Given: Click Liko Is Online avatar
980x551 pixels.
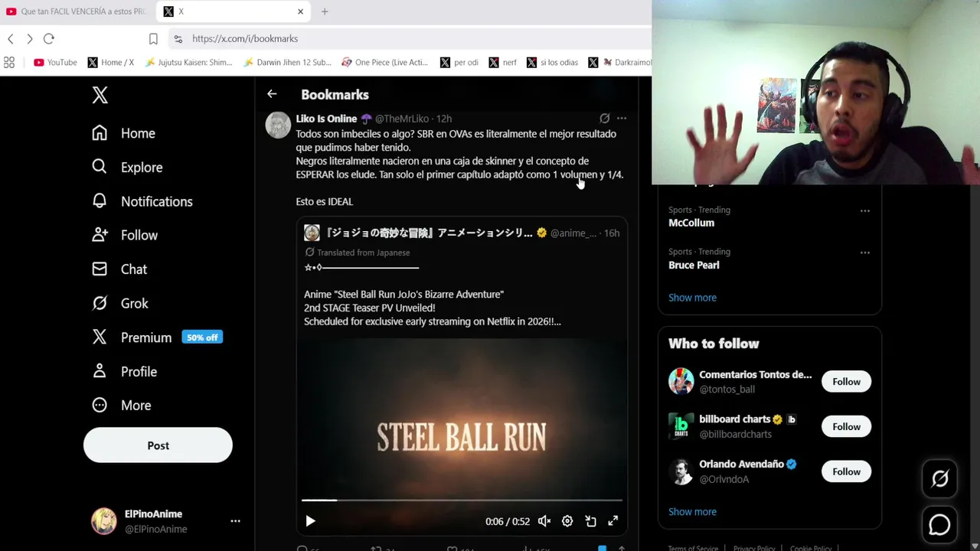Looking at the screenshot, I should pyautogui.click(x=278, y=125).
